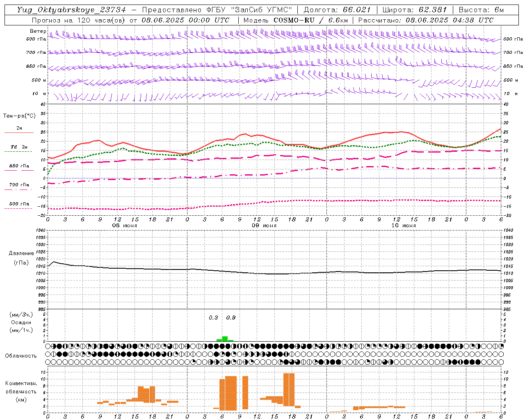The image size is (525, 420).
Task: Click the precipitation value 0.9
Action: (231, 317)
